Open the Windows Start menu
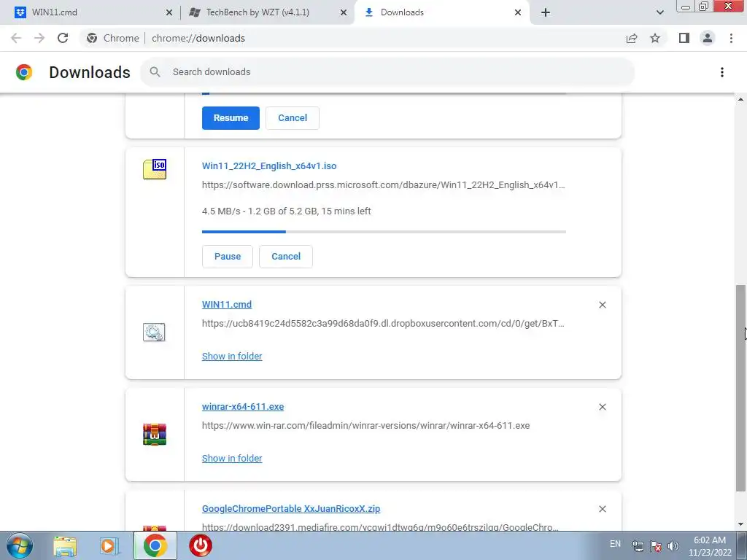The image size is (747, 560). (x=20, y=545)
